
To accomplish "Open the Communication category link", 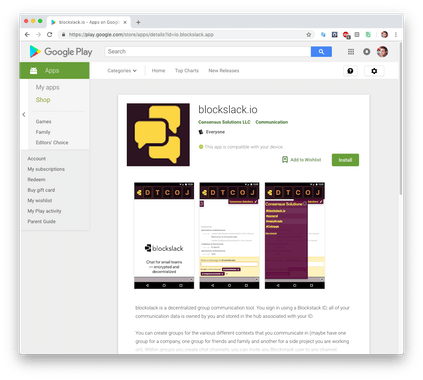I will (272, 122).
